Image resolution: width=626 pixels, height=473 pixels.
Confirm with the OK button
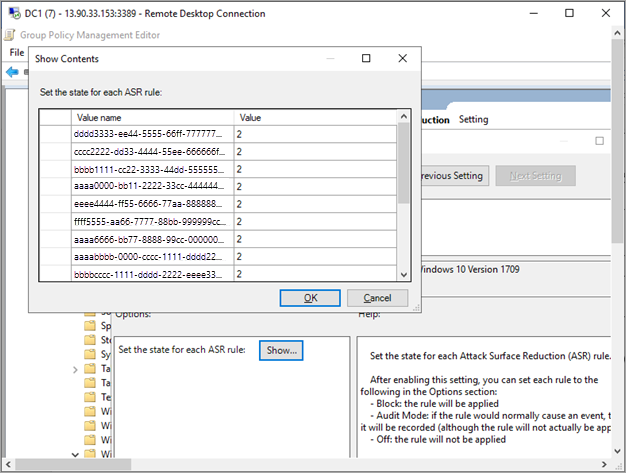(x=310, y=298)
